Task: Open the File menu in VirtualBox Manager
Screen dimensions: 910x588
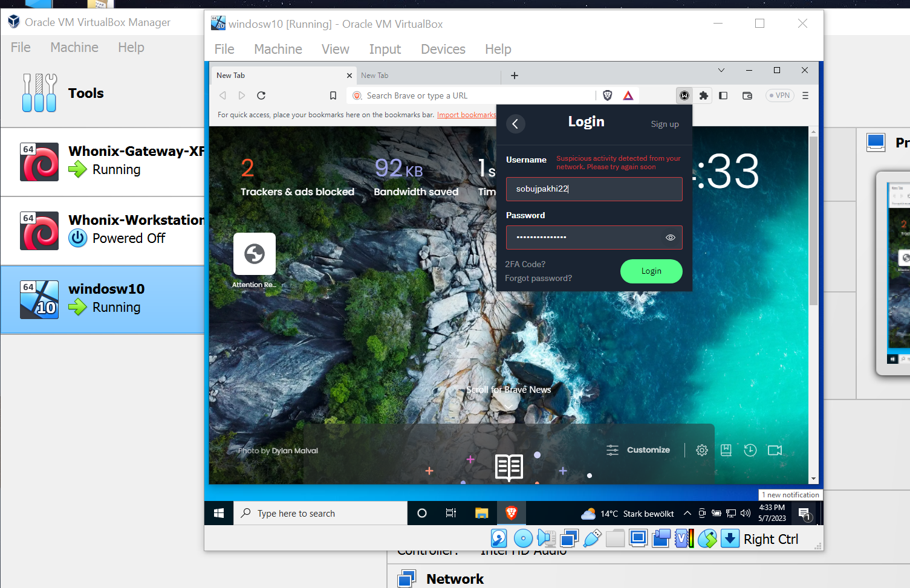Action: [21, 47]
